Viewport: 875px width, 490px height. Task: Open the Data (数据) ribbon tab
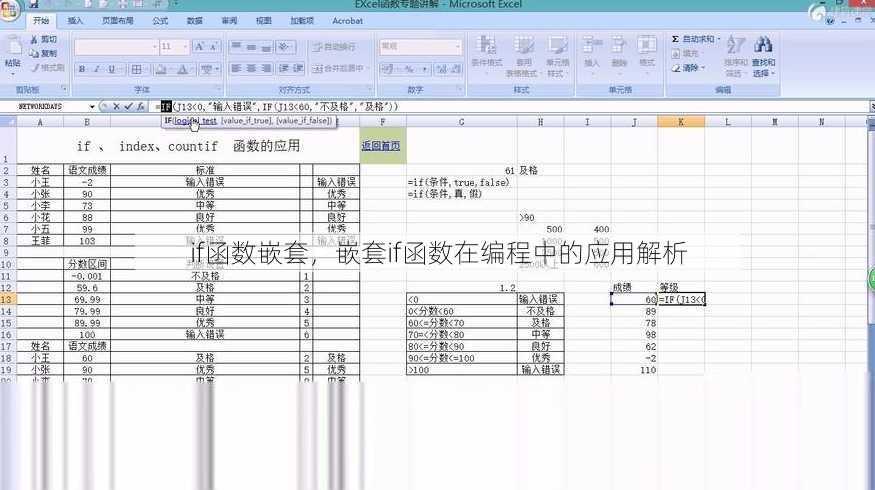tap(195, 21)
